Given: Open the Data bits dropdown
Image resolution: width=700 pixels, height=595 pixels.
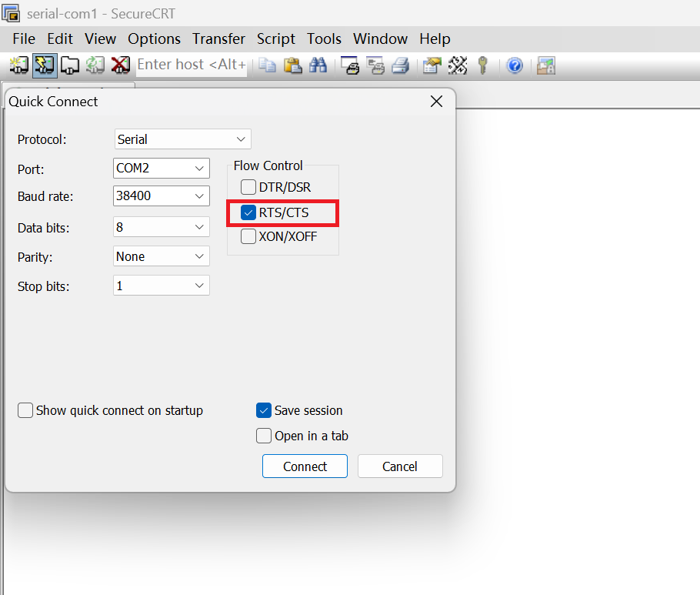Looking at the screenshot, I should pyautogui.click(x=162, y=227).
